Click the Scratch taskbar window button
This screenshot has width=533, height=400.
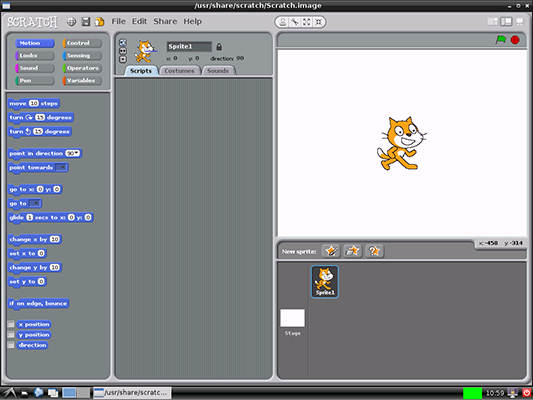132,393
